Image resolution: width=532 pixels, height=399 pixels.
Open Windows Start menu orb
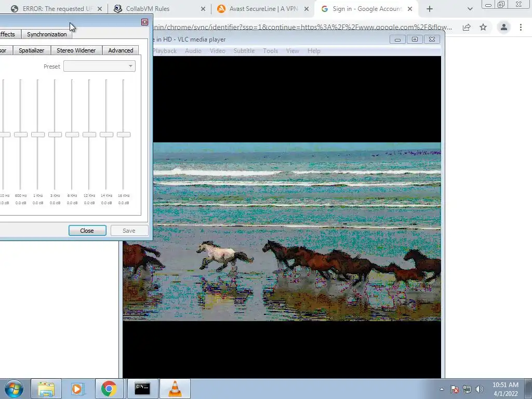14,389
